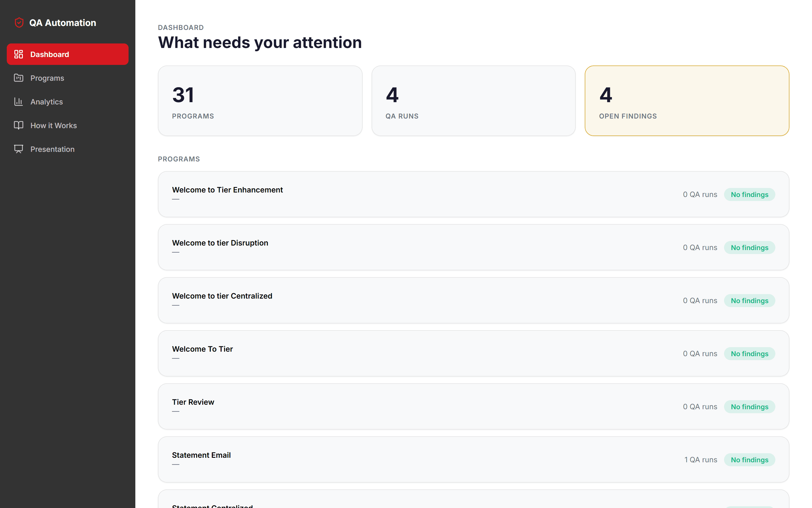
Task: Open the Welcome To Tier program
Action: [473, 353]
